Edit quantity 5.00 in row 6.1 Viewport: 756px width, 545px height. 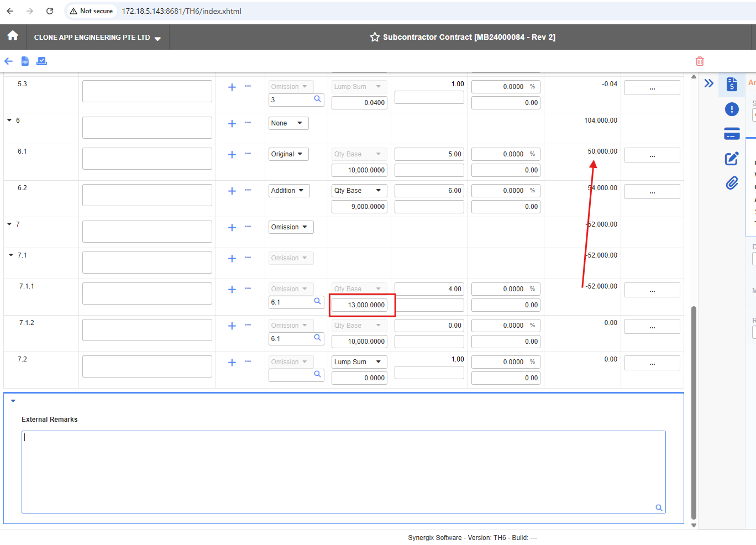[429, 154]
